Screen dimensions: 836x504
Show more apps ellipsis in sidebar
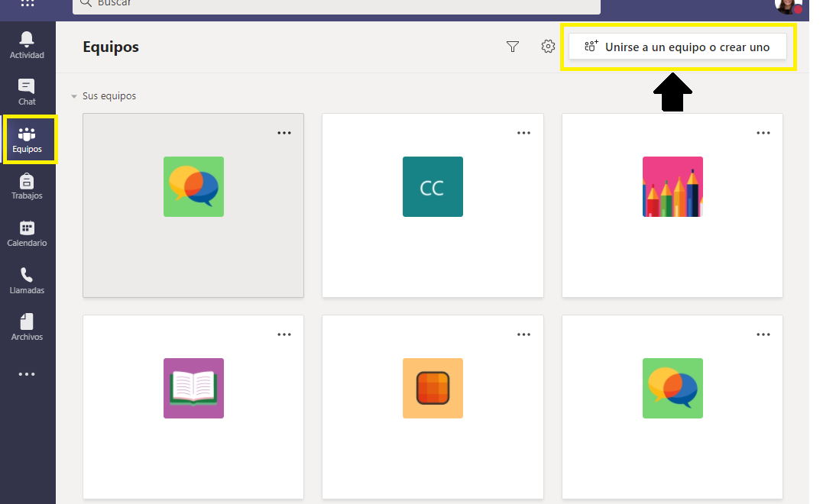[27, 374]
